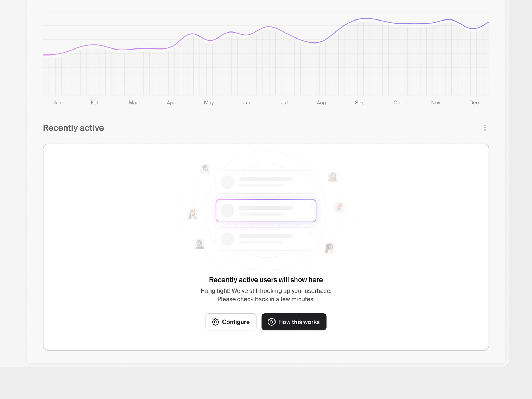
Task: Select the highlighted purple-bordered user card
Action: 266,210
